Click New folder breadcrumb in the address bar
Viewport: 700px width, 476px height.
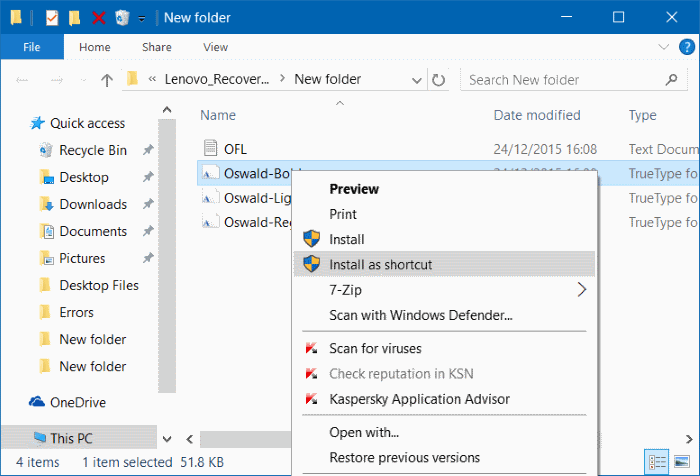pyautogui.click(x=327, y=79)
